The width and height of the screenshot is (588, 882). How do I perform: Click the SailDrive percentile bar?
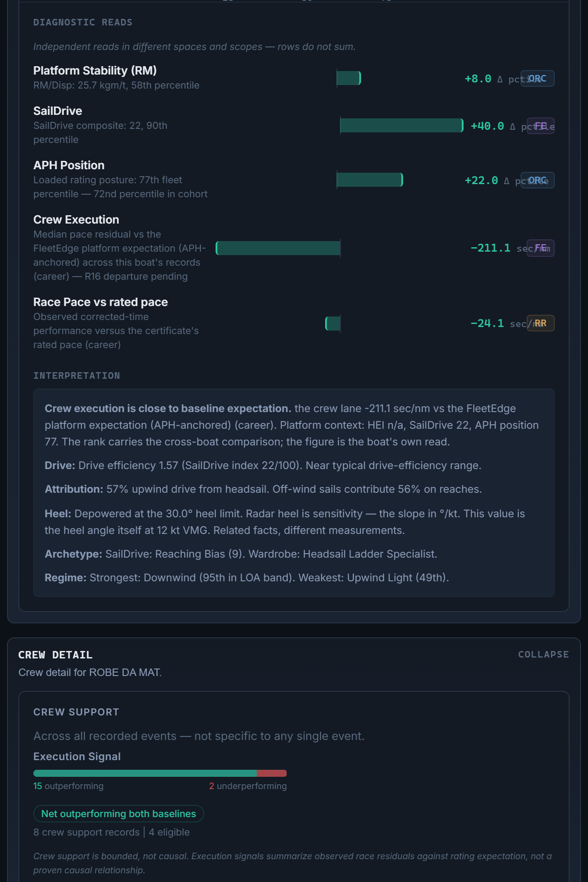point(402,125)
